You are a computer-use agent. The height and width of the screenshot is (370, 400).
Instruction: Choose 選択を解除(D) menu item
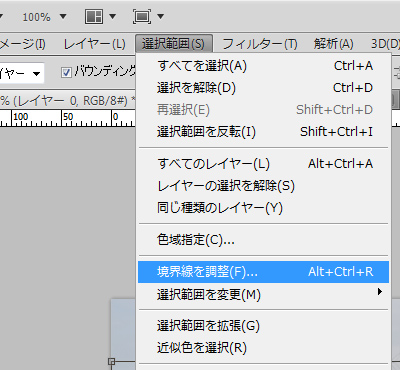click(263, 88)
